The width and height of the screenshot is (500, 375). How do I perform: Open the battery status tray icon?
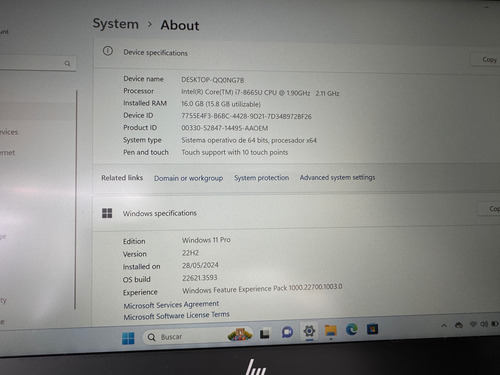point(495,324)
